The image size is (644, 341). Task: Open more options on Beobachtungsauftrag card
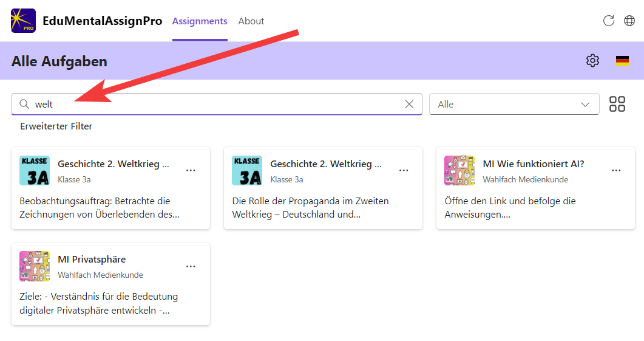(x=191, y=170)
